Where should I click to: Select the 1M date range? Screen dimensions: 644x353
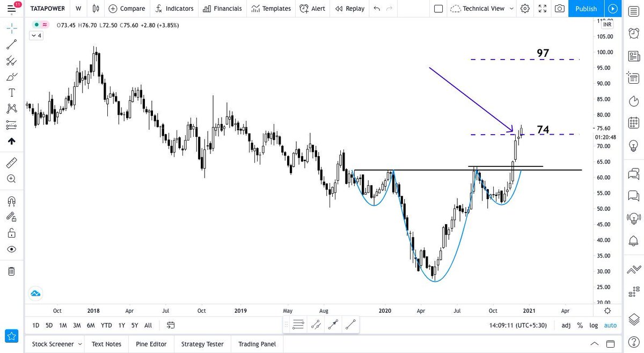coord(63,325)
